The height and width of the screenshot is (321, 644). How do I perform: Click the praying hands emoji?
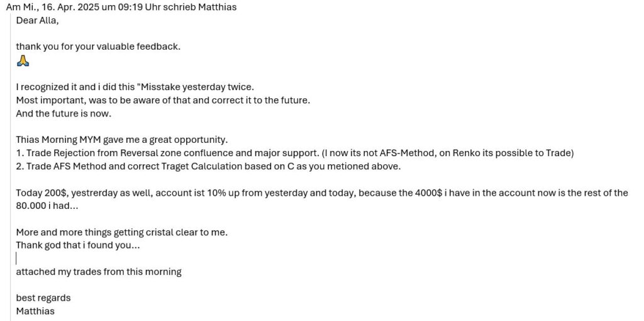point(23,61)
